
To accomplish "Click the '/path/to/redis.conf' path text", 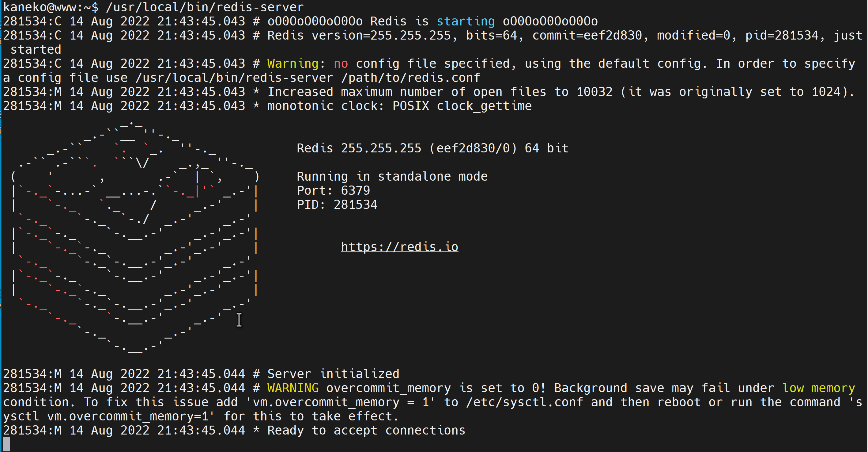I will [x=410, y=78].
